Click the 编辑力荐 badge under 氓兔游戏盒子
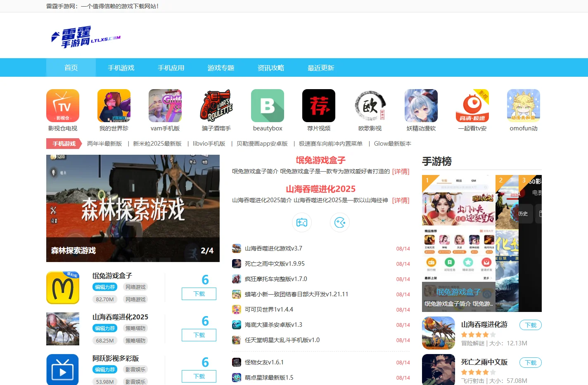Image resolution: width=588 pixels, height=385 pixels. [105, 287]
